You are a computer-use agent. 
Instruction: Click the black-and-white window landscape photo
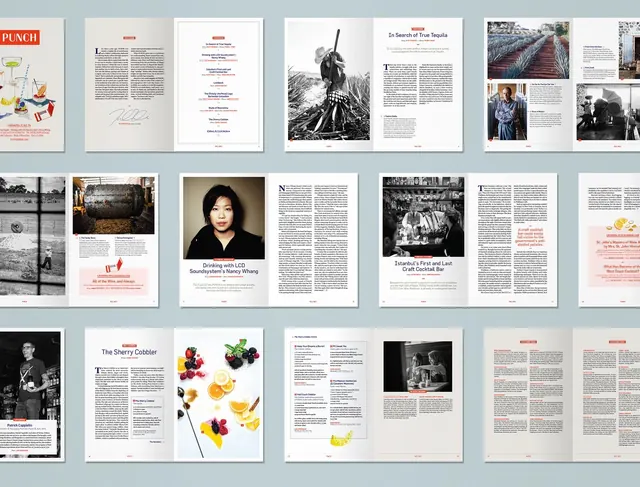(32, 236)
